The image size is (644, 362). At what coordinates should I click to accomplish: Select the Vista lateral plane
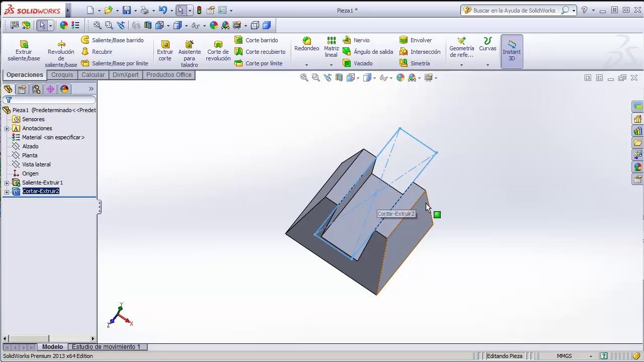coord(31,164)
